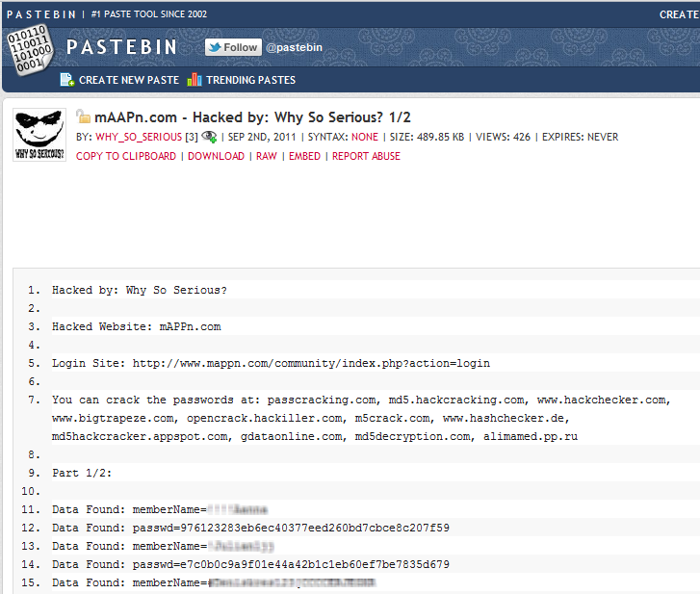Screen dimensions: 700x594
Task: Click '#1 PASTE TOOL SINCE 2002' tagline
Action: click(x=149, y=14)
